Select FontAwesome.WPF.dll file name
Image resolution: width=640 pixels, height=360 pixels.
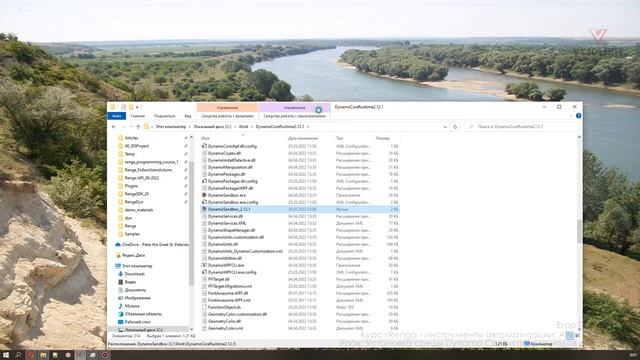point(228,293)
